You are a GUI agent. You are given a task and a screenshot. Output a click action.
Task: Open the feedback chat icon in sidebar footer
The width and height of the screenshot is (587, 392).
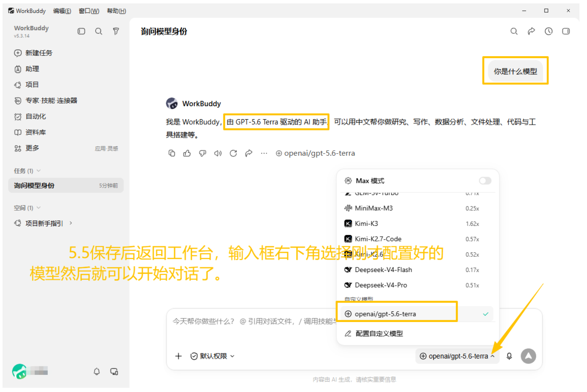(x=114, y=371)
